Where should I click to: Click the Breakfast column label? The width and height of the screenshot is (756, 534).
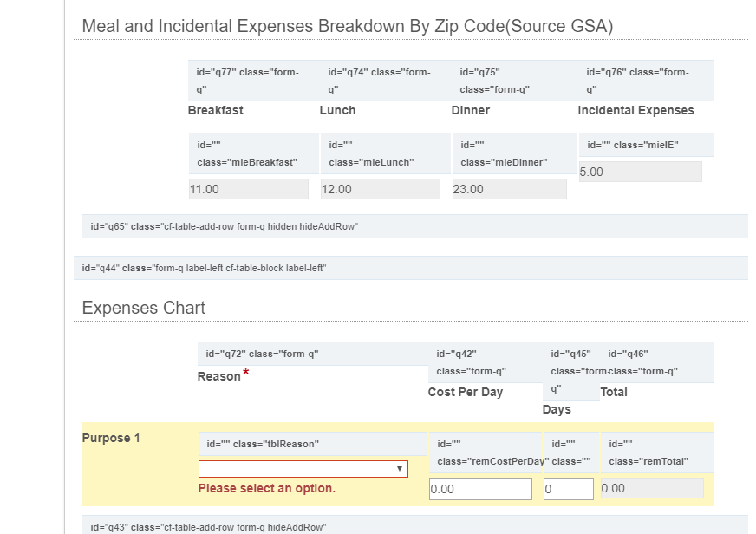point(215,110)
